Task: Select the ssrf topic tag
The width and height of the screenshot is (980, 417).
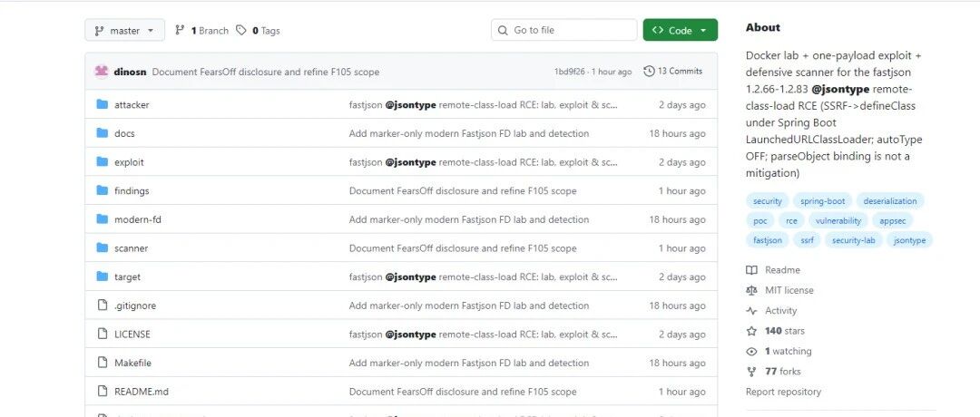Action: [807, 239]
